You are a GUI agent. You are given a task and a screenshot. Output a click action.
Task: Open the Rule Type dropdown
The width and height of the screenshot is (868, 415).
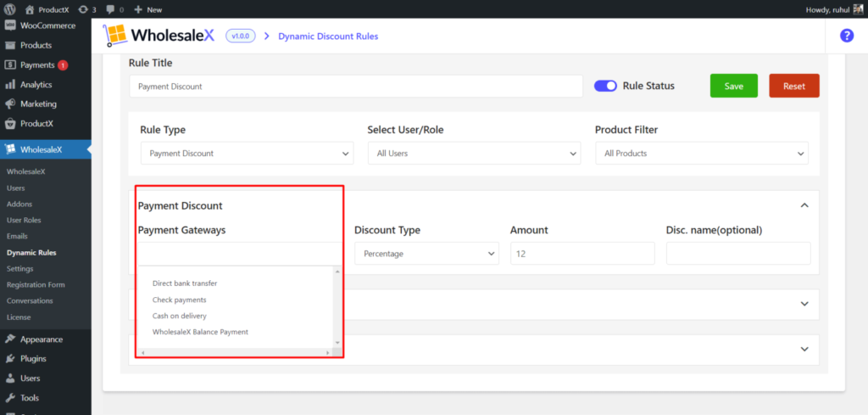247,154
